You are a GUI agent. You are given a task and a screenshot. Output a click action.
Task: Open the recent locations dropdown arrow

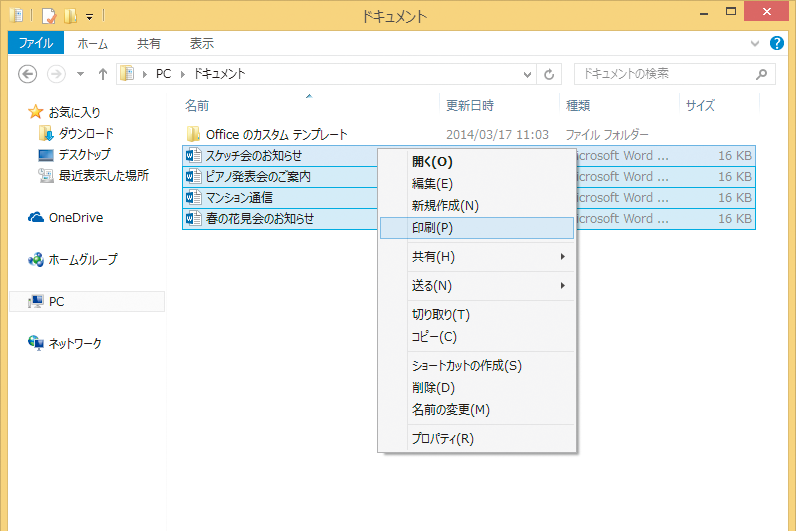point(80,74)
